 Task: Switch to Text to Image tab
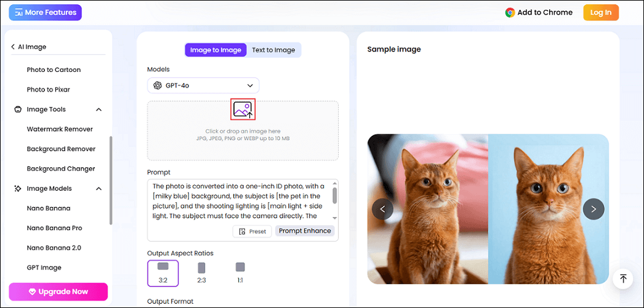(273, 50)
